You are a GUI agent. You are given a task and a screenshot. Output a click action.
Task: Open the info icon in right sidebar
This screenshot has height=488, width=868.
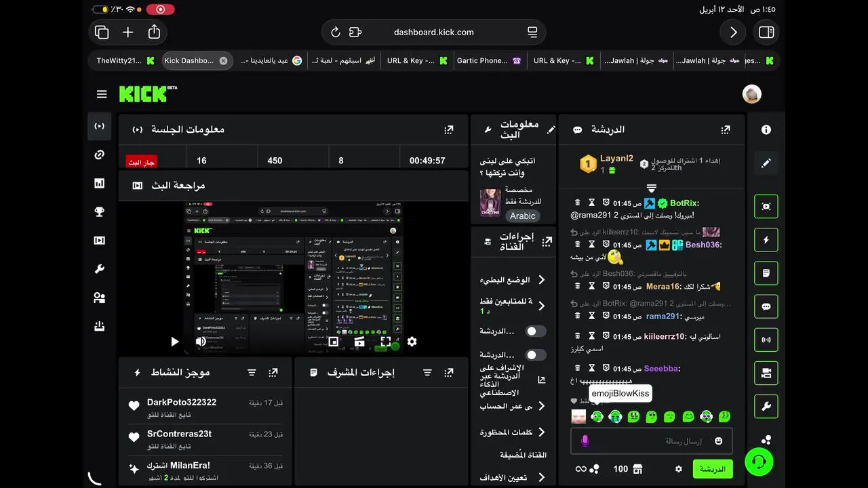766,129
